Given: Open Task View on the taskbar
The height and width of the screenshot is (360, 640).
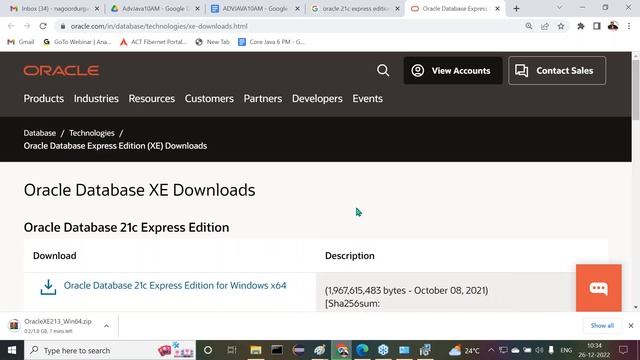Looking at the screenshot, I should pos(232,350).
